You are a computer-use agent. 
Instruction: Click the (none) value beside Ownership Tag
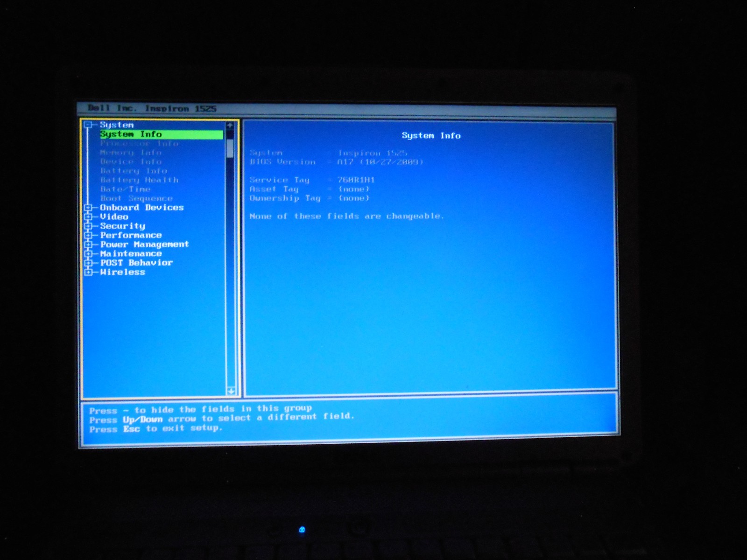pyautogui.click(x=354, y=198)
